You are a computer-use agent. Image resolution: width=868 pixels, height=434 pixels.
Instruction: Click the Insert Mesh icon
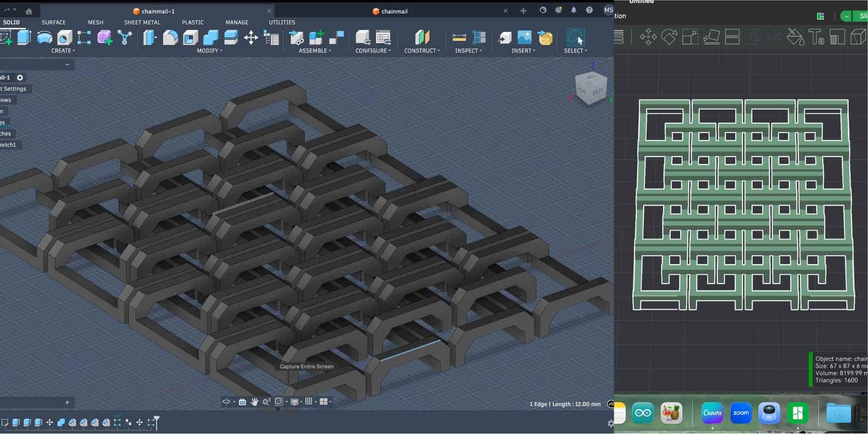pos(545,38)
